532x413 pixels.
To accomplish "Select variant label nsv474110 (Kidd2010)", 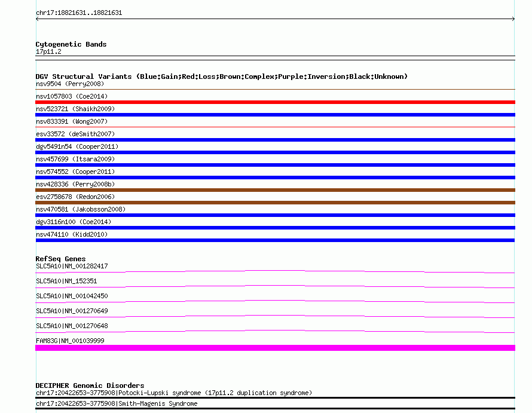I will pyautogui.click(x=72, y=234).
